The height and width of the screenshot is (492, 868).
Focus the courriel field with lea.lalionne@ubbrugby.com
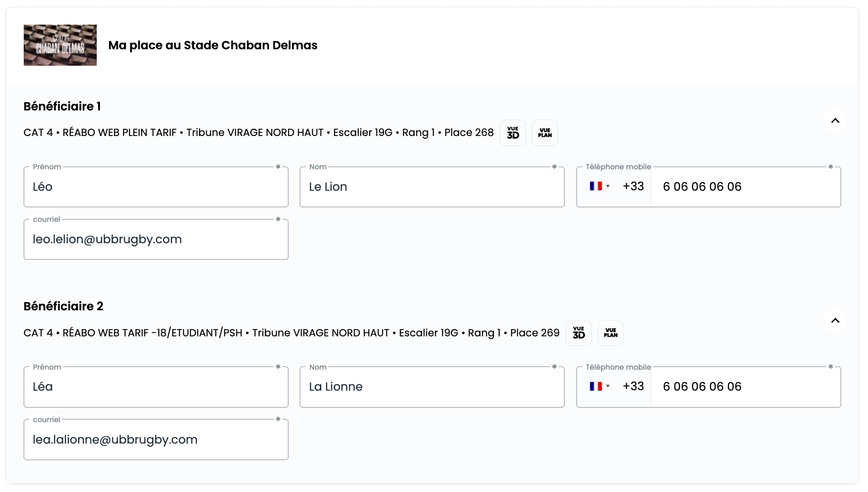click(x=156, y=440)
